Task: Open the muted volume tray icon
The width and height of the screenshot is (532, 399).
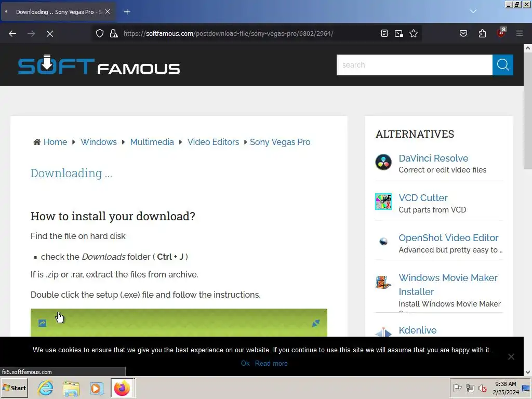Action: coord(482,388)
